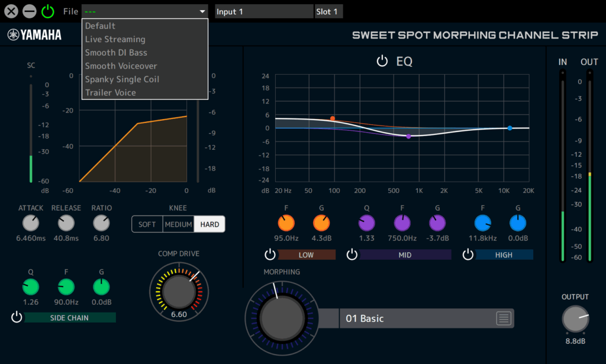The width and height of the screenshot is (606, 364).
Task: Click the orange LOW band gain knob
Action: 321,223
